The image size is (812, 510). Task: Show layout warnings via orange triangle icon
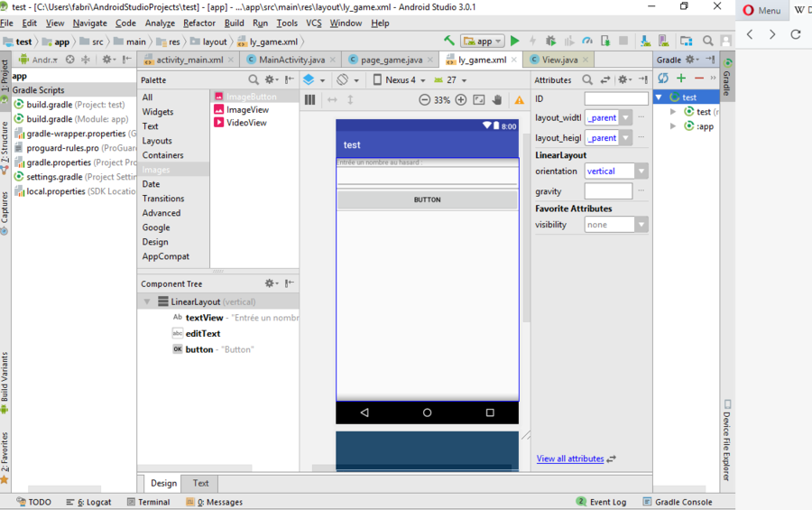[x=520, y=100]
